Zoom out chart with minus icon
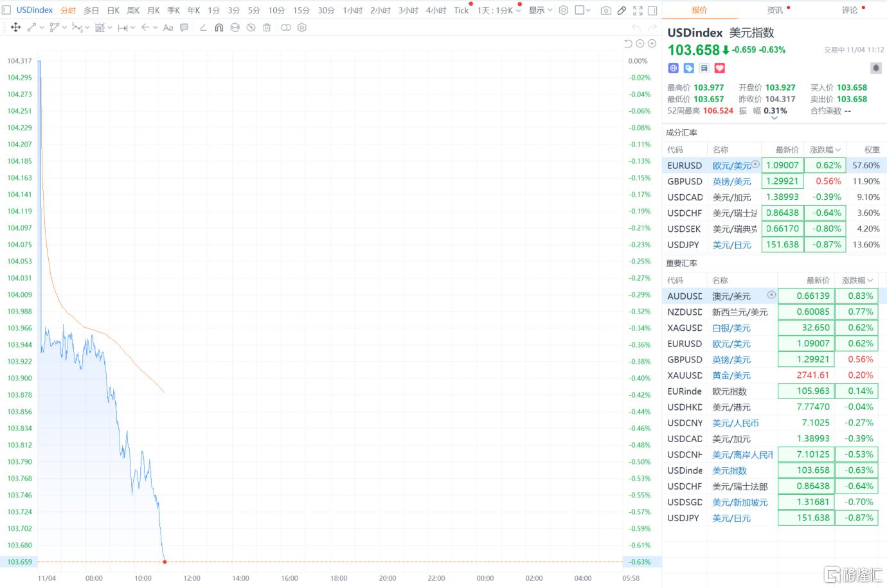887x588 pixels. pos(640,44)
